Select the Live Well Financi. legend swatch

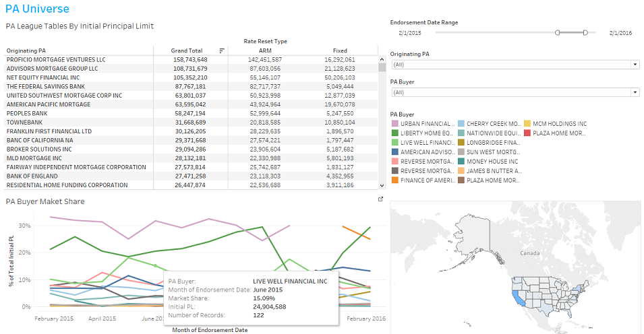(394, 142)
